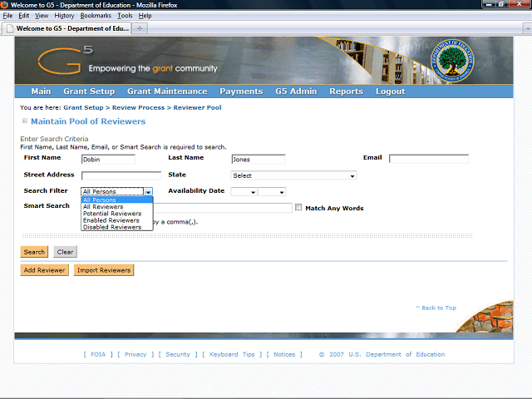This screenshot has height=399, width=532.
Task: Choose Potential Reviewers option
Action: point(117,214)
